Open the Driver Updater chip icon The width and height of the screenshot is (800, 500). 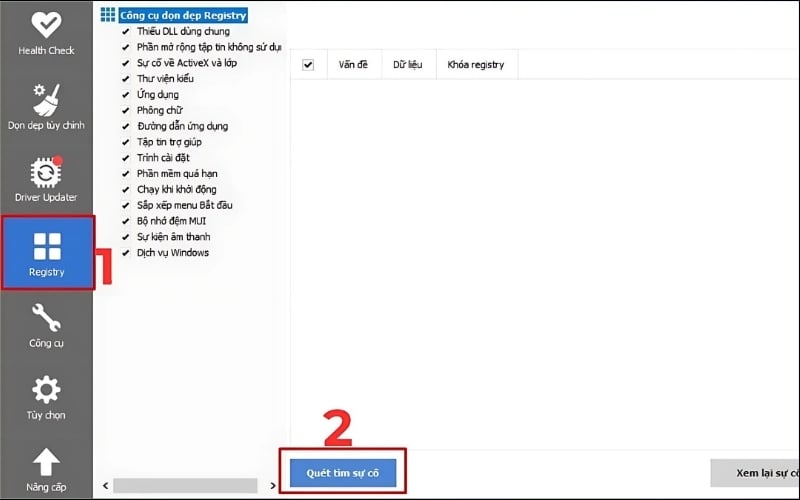click(46, 172)
